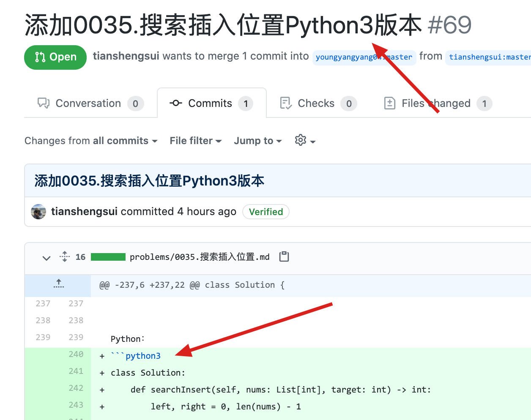Open the Verified signature badge

click(x=266, y=212)
